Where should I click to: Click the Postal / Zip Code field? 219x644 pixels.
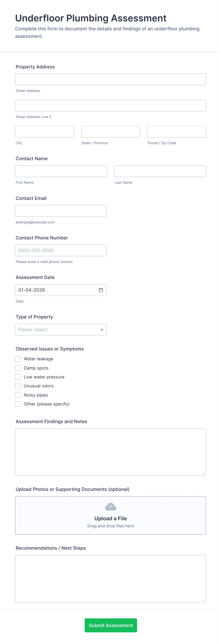[176, 132]
